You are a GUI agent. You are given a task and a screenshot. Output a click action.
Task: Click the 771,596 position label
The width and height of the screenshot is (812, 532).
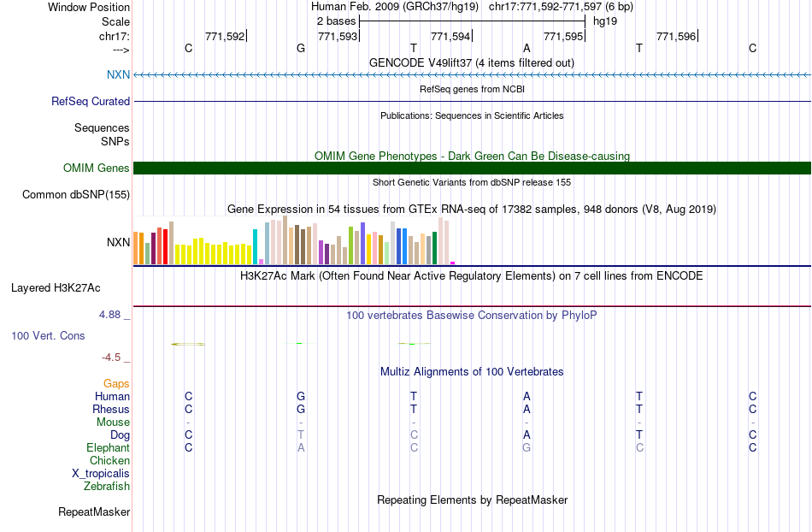676,36
